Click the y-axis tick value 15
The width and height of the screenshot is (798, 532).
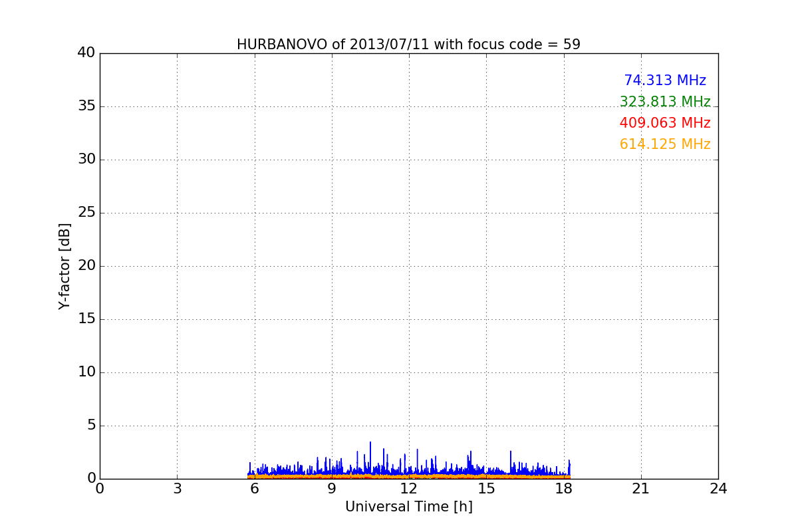(x=86, y=319)
